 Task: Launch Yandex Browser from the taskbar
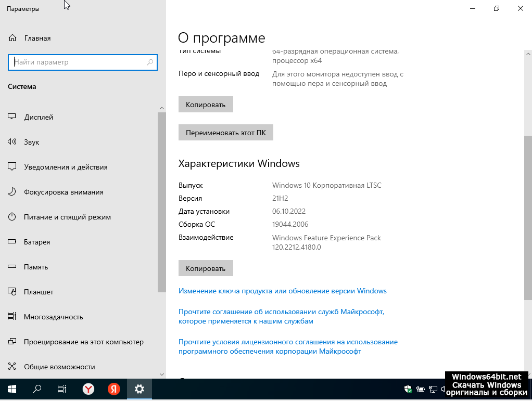(x=89, y=389)
